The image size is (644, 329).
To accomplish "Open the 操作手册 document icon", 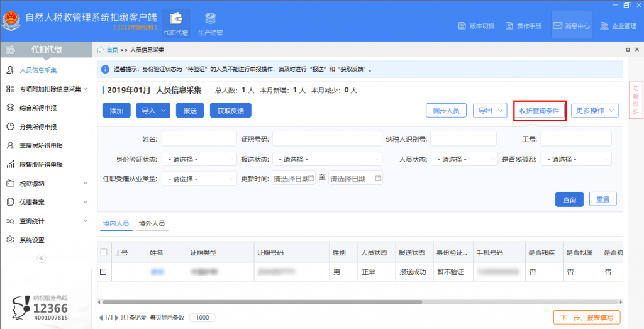I will (x=509, y=26).
